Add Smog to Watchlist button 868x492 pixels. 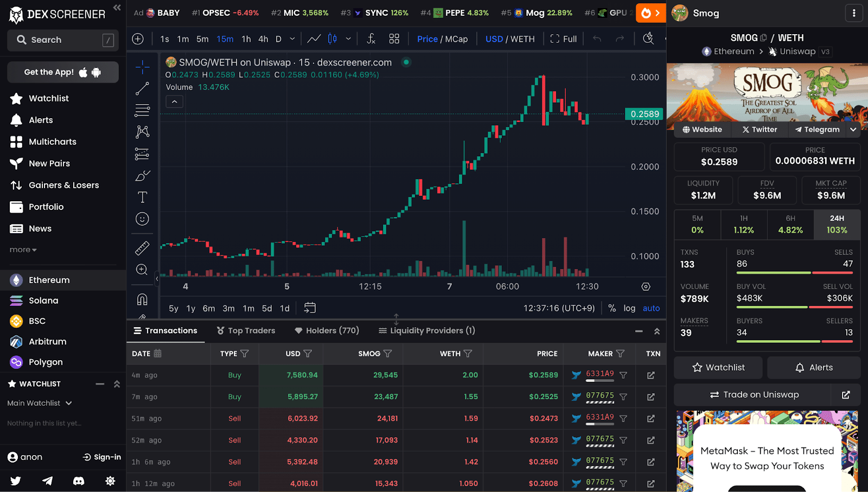click(718, 368)
